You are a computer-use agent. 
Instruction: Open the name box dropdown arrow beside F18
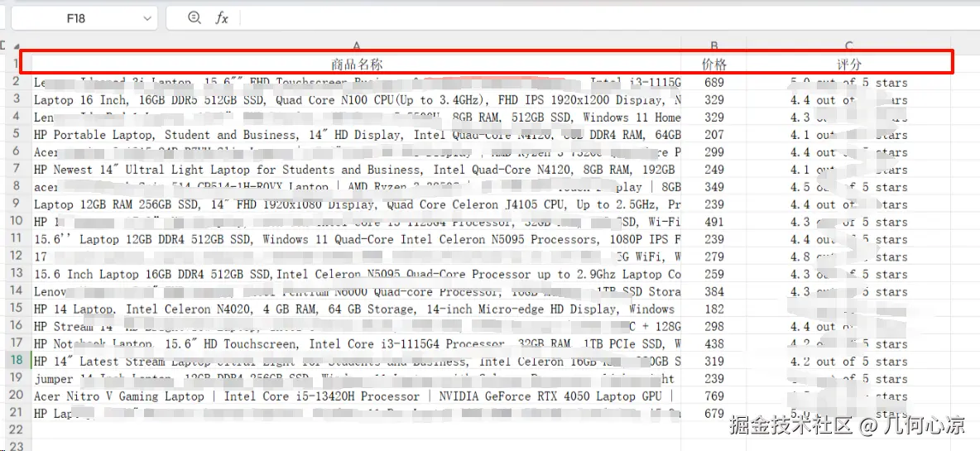tap(147, 19)
